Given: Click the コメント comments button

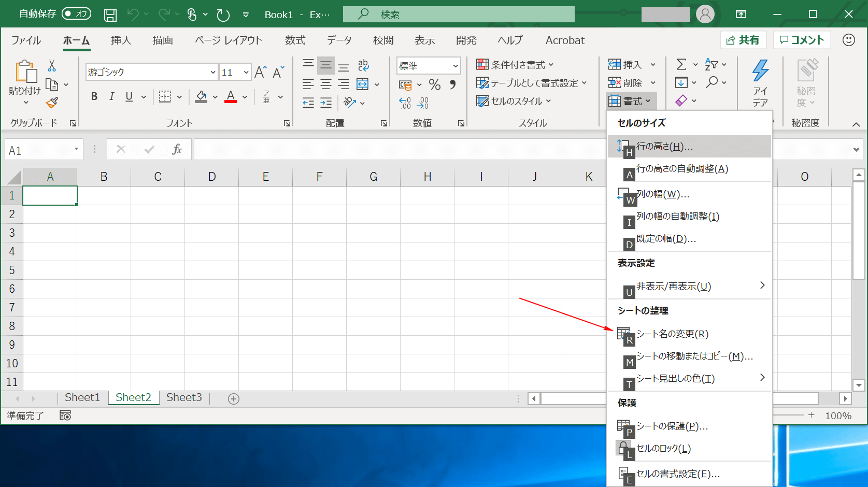Looking at the screenshot, I should (802, 40).
